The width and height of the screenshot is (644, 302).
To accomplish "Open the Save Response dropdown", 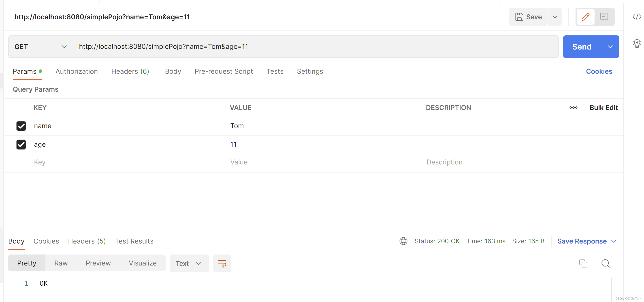I will 586,241.
